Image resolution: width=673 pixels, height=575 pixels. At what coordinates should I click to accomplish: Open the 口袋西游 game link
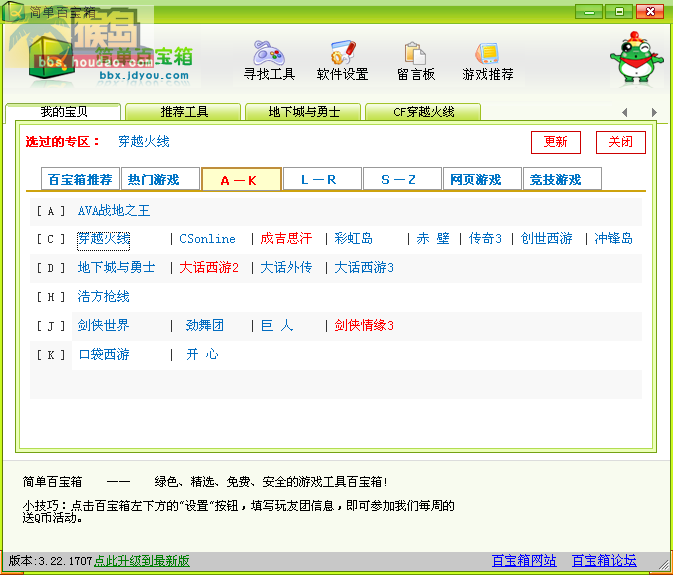[x=104, y=354]
